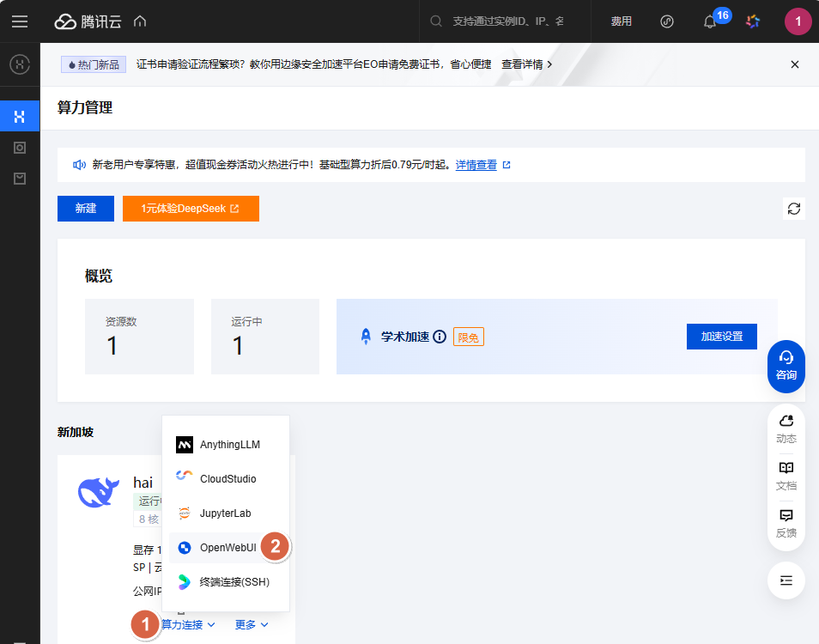
Task: Click the 算力管理 page title
Action: click(x=85, y=107)
